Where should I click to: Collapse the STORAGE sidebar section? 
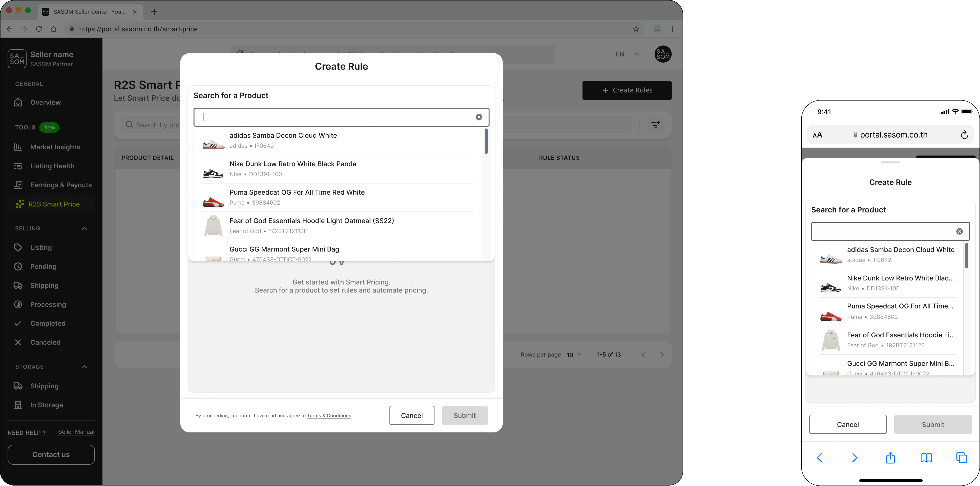point(84,367)
